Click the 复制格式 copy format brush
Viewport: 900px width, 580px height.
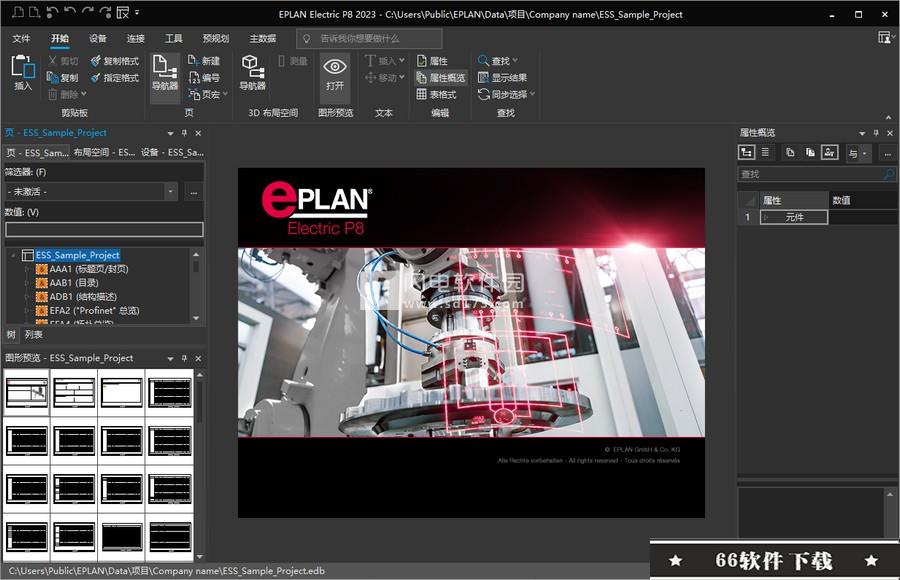(95, 61)
